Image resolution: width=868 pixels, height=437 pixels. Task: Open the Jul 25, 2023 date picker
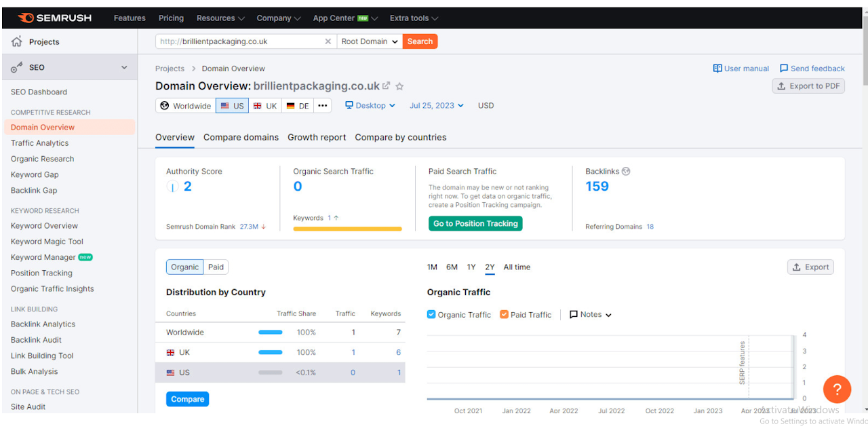click(437, 106)
